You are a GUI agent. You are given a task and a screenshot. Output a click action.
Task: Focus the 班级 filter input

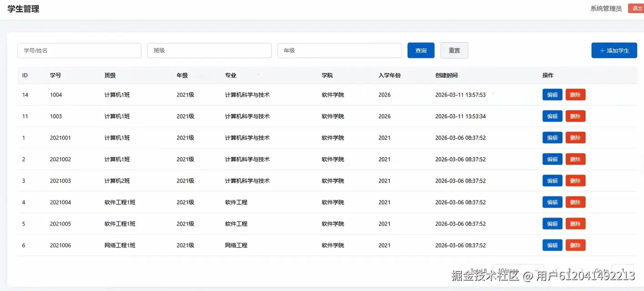coord(210,51)
